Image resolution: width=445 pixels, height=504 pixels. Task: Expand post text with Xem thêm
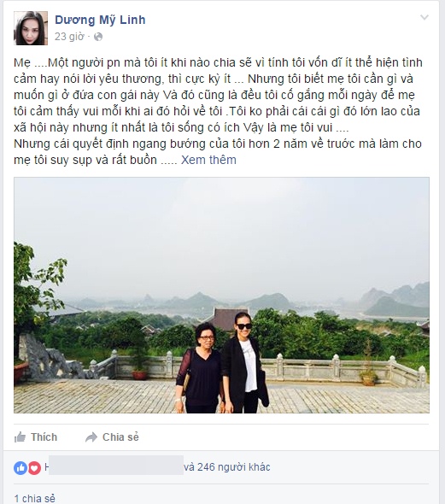pyautogui.click(x=208, y=160)
